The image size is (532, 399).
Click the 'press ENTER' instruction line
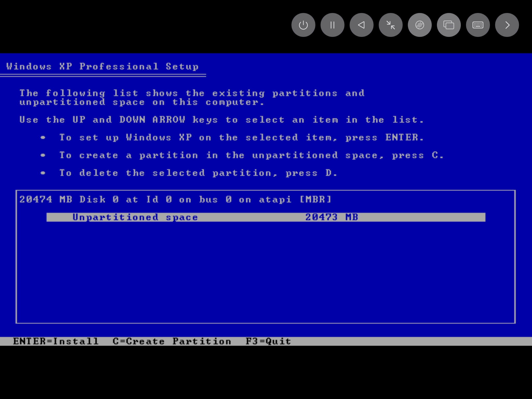[x=242, y=137]
